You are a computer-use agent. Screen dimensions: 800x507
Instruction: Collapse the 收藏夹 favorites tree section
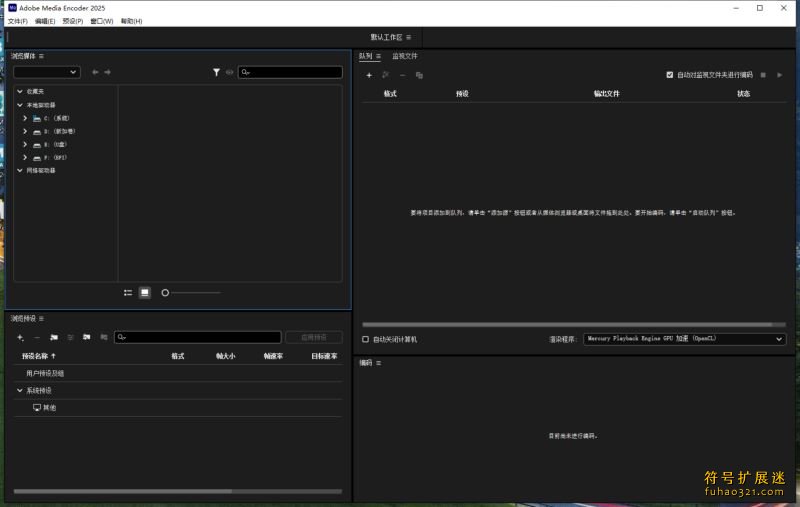[20, 91]
